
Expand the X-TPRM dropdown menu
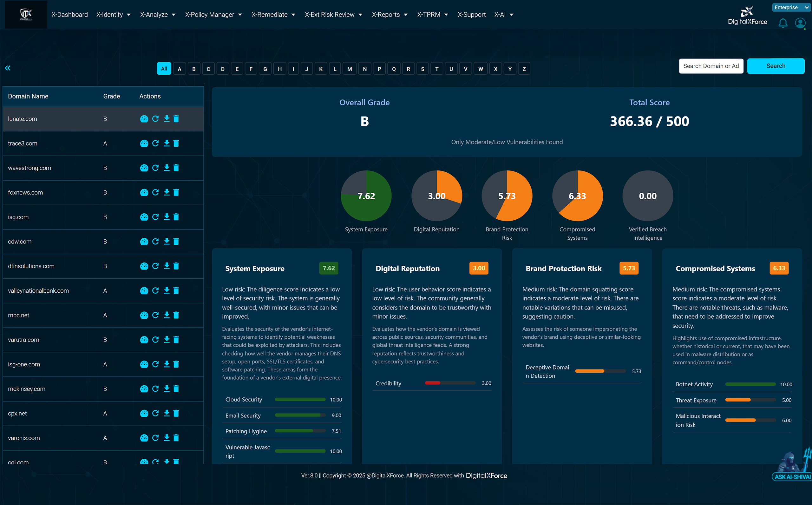[433, 15]
